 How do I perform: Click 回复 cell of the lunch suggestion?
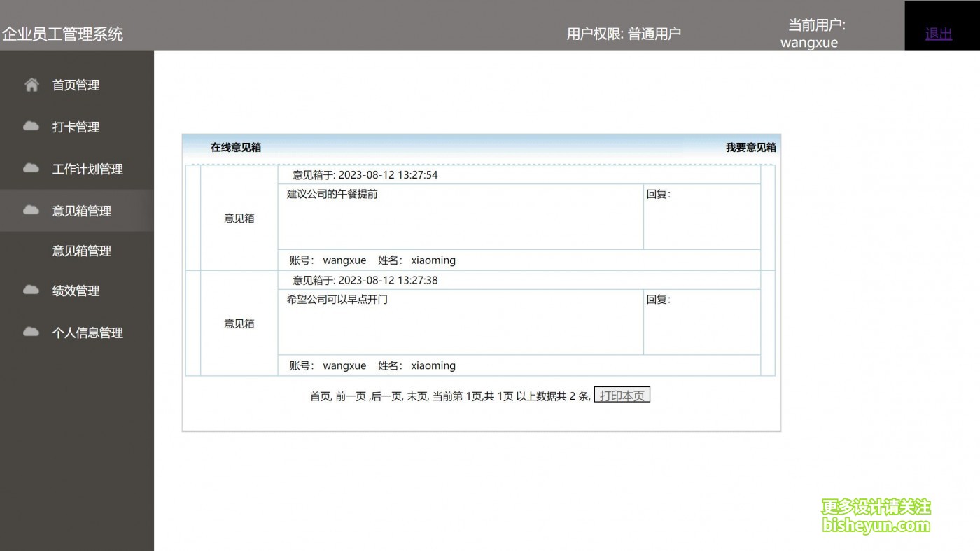[702, 216]
